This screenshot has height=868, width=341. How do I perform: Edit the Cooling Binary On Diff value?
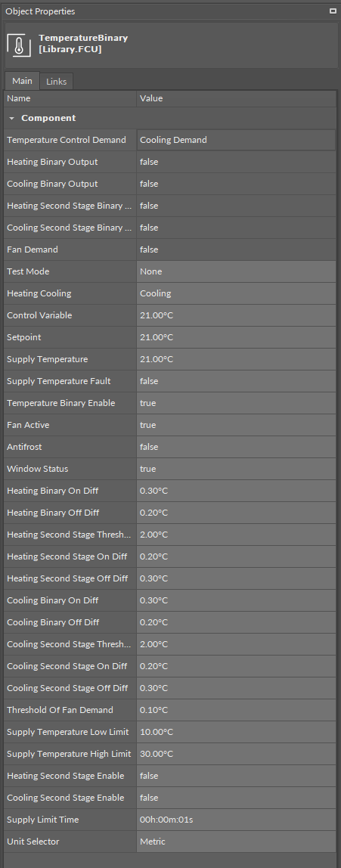236,600
